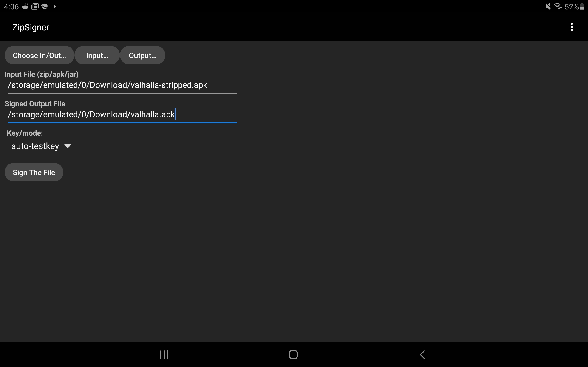Tap the planet browser notification icon
The width and height of the screenshot is (588, 367).
pyautogui.click(x=45, y=7)
